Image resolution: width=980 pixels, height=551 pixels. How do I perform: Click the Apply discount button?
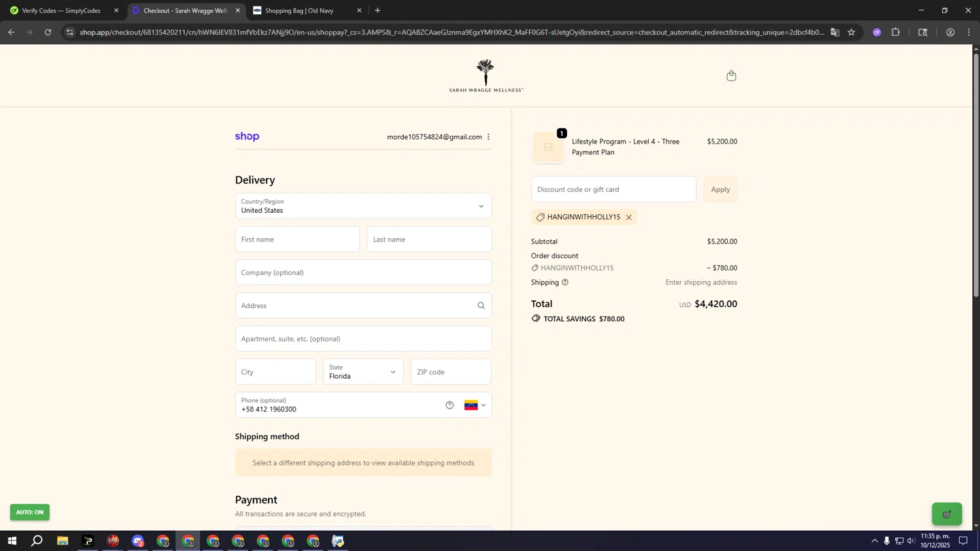(x=721, y=189)
